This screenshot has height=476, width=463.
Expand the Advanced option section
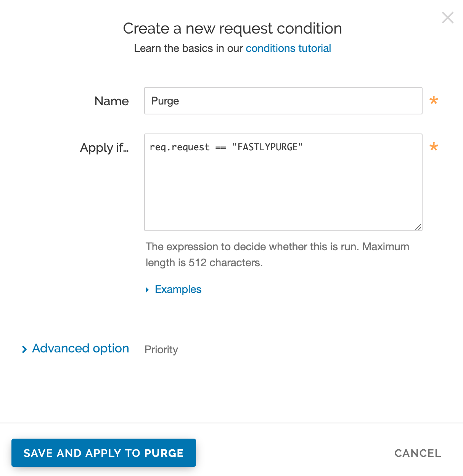pos(80,348)
